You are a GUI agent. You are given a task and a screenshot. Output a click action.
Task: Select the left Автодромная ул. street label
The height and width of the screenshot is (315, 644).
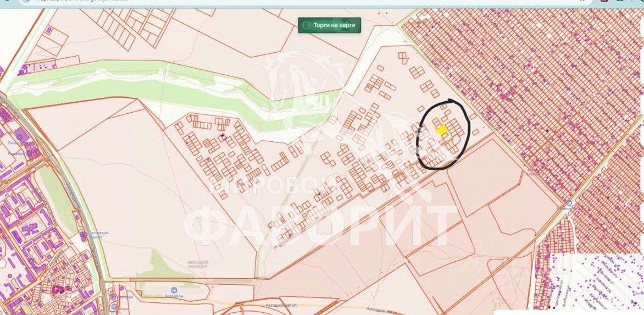[281, 305]
